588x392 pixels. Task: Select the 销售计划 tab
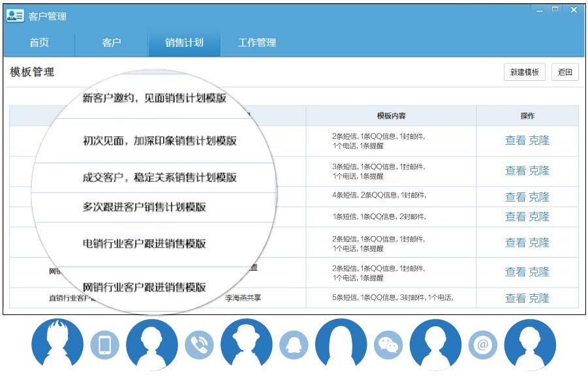tap(184, 43)
